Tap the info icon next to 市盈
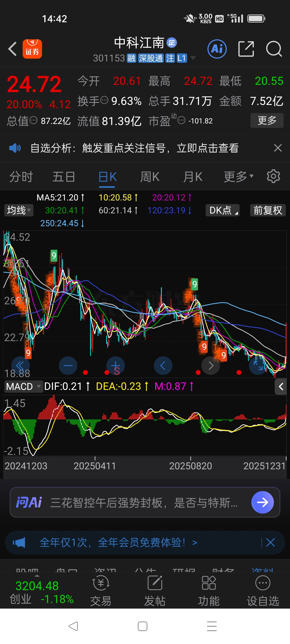290x644 pixels. 182,120
